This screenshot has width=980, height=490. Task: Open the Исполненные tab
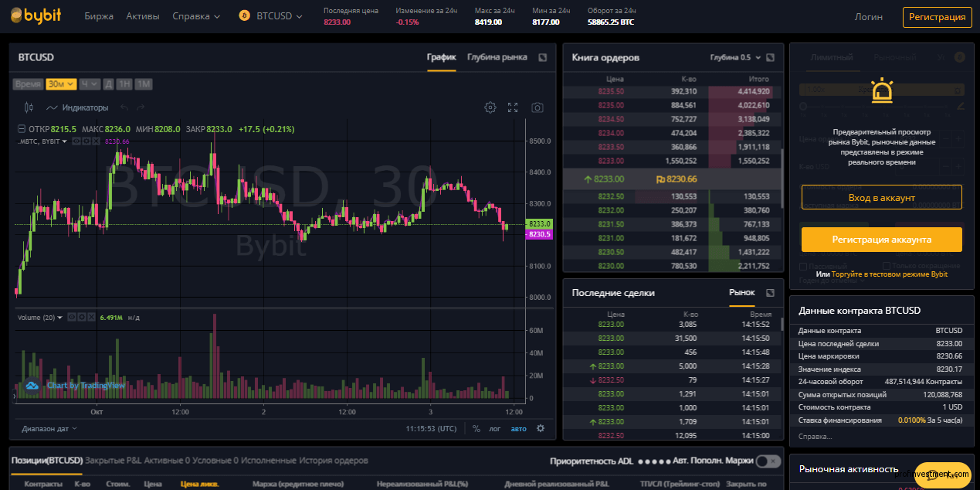coord(269,461)
